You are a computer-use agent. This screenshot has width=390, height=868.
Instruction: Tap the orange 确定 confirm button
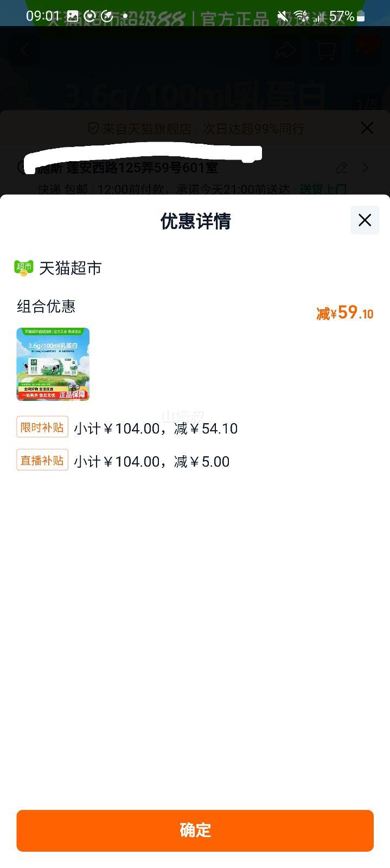coord(195,830)
